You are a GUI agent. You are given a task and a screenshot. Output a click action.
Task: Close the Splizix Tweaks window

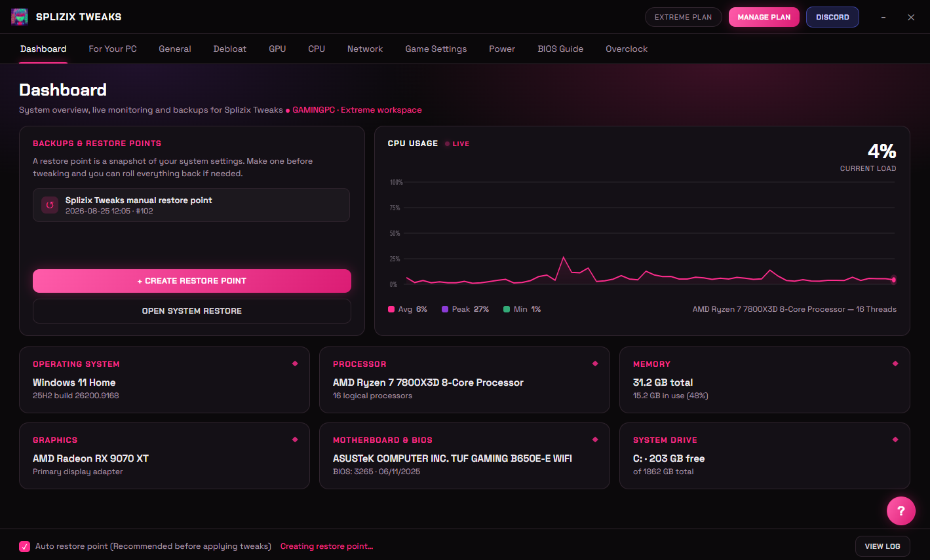911,17
